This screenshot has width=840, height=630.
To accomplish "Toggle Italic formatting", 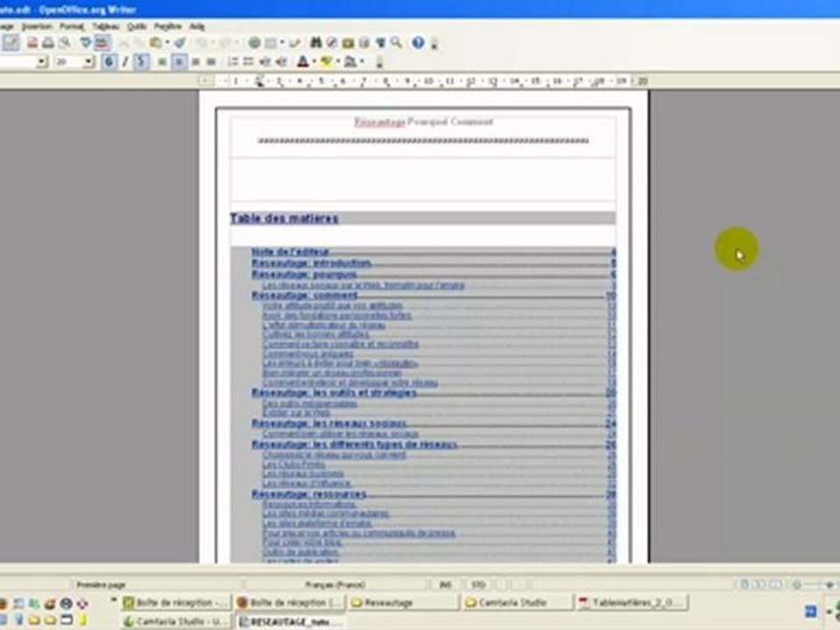I will point(125,62).
